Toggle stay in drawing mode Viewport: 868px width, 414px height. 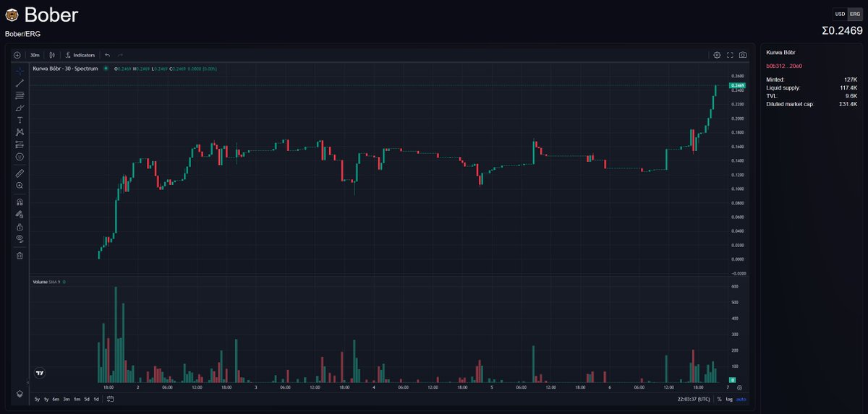(x=20, y=215)
